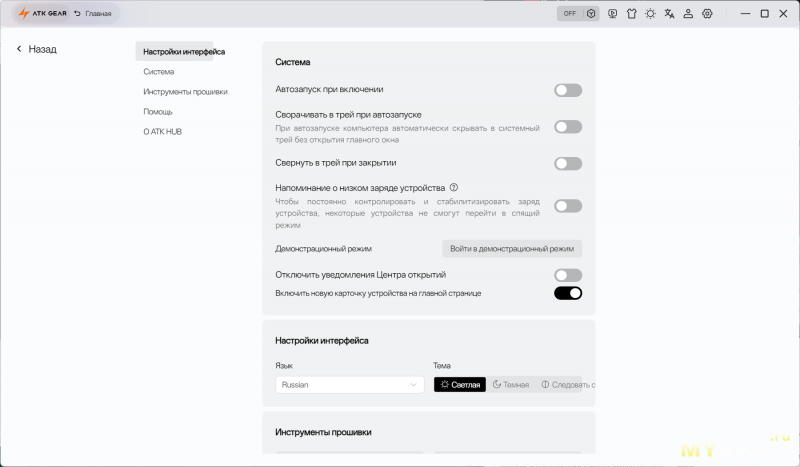Open the Russian language dropdown
Image resolution: width=800 pixels, height=467 pixels.
tap(349, 385)
